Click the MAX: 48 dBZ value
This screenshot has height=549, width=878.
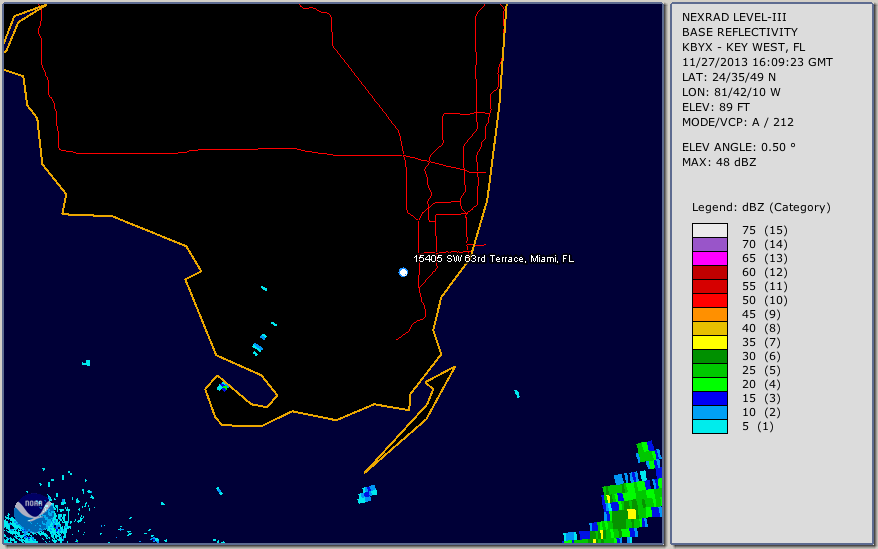(719, 162)
